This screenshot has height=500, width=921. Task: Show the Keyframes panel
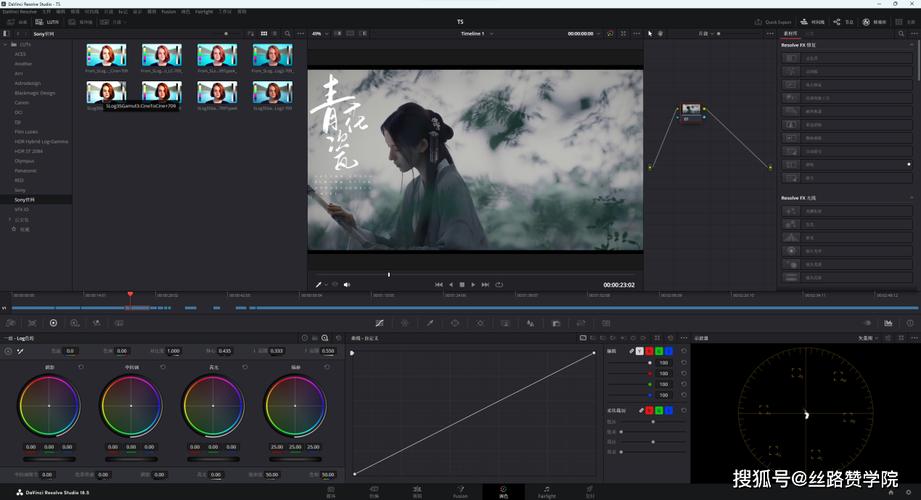click(867, 323)
